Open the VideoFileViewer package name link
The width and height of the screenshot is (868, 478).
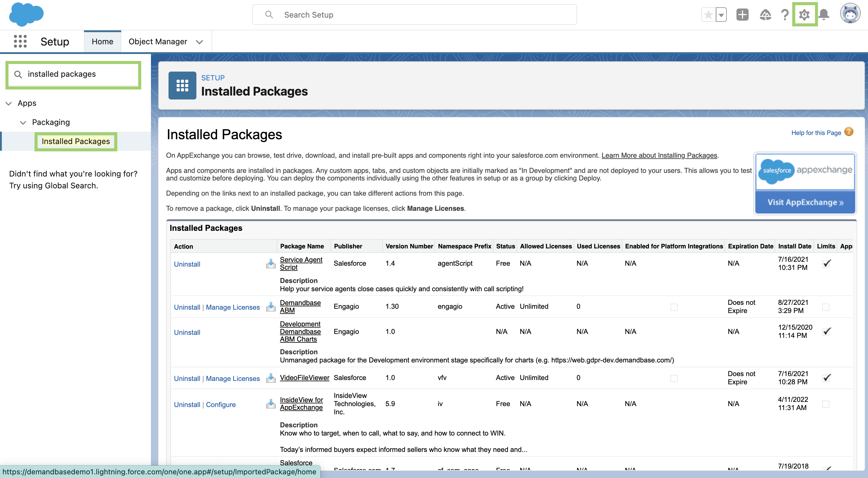pos(304,378)
